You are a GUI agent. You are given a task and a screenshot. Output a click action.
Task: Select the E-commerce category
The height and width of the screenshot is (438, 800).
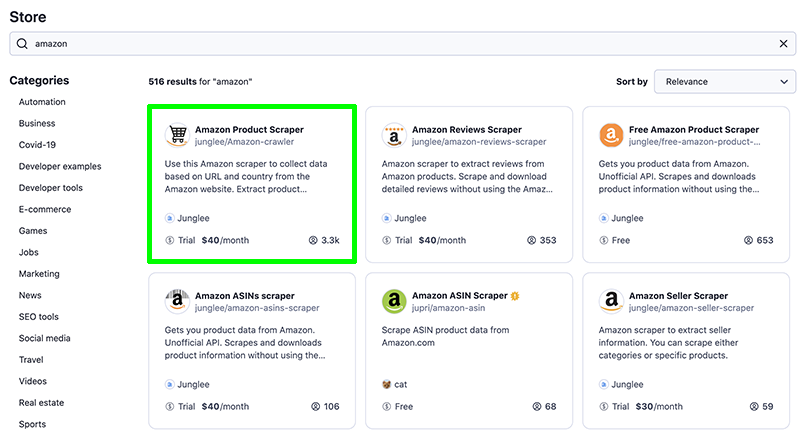point(45,209)
